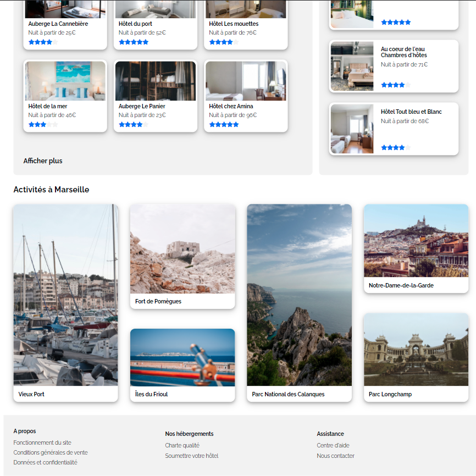The width and height of the screenshot is (476, 476).
Task: Select the Auberge La Cannebière title
Action: [x=58, y=24]
